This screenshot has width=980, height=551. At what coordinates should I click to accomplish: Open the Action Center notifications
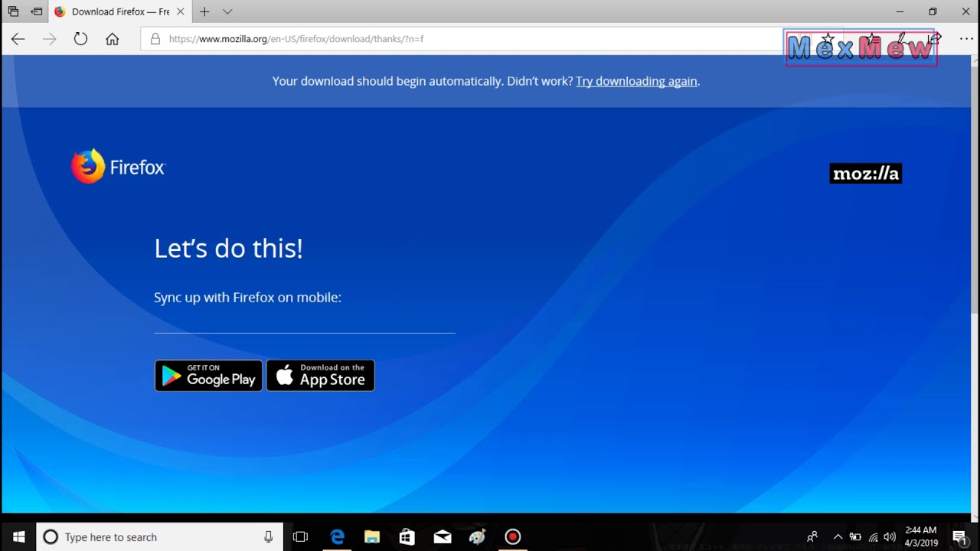click(960, 537)
